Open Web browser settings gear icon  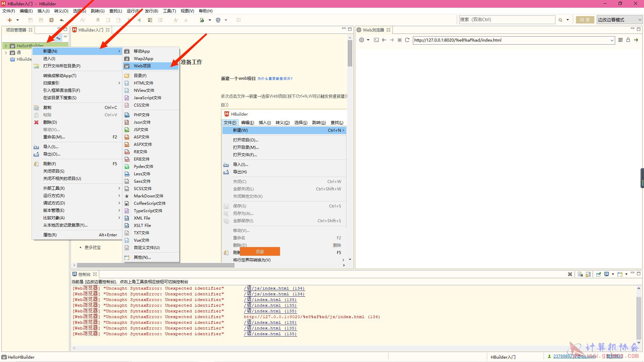(361, 40)
